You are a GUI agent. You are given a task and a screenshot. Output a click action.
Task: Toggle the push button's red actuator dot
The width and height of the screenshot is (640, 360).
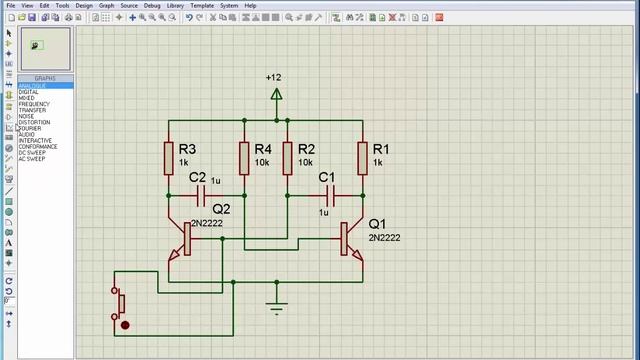(x=125, y=325)
